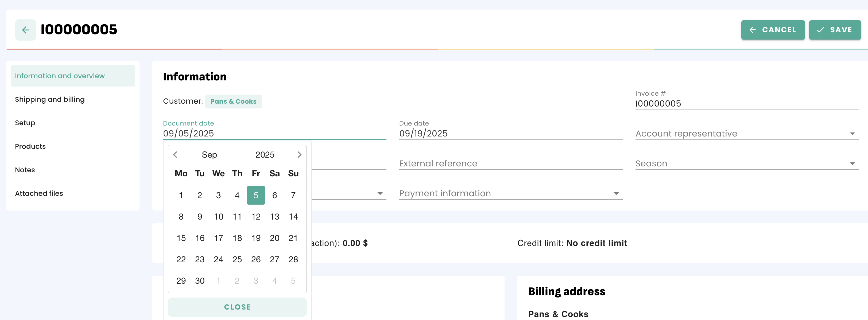
Task: Go to the Attached files section
Action: (x=39, y=193)
